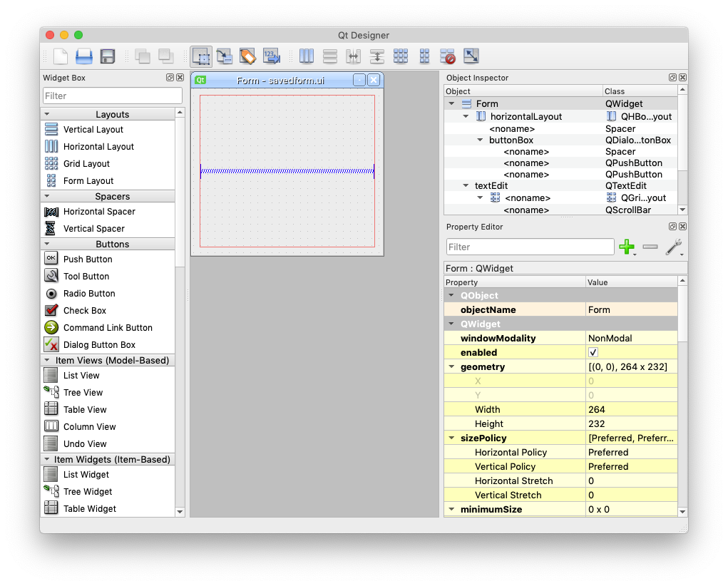Collapse the sizePolicy property group
The height and width of the screenshot is (586, 728).
(451, 438)
